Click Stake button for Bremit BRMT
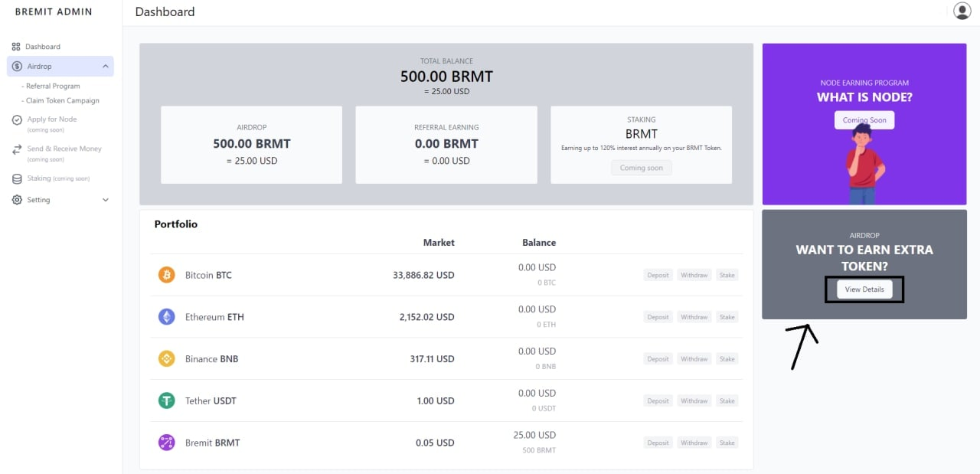 [727, 443]
